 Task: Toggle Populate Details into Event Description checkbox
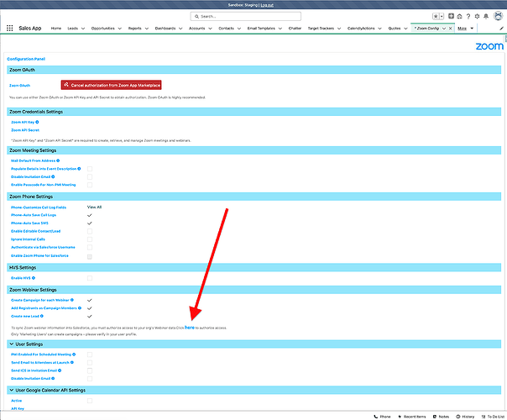click(x=90, y=169)
